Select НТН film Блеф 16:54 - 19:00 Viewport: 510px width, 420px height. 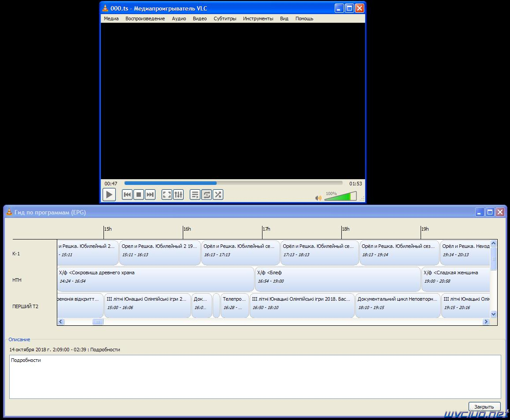click(x=338, y=279)
